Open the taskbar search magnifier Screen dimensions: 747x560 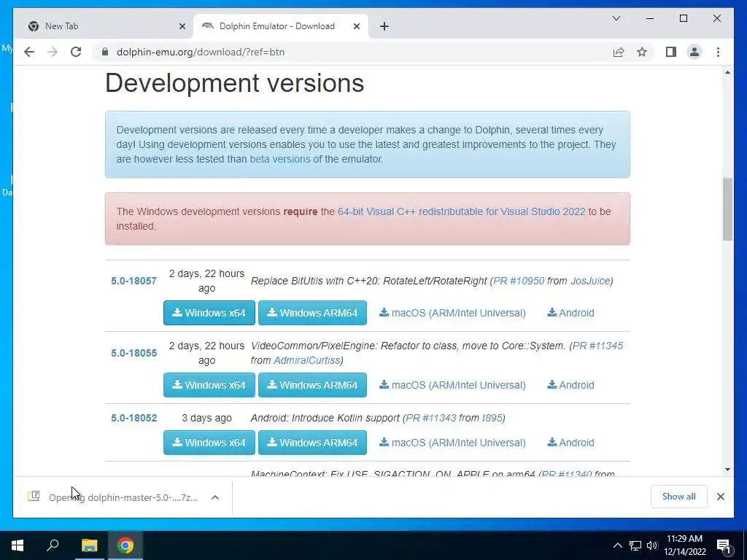tap(53, 545)
